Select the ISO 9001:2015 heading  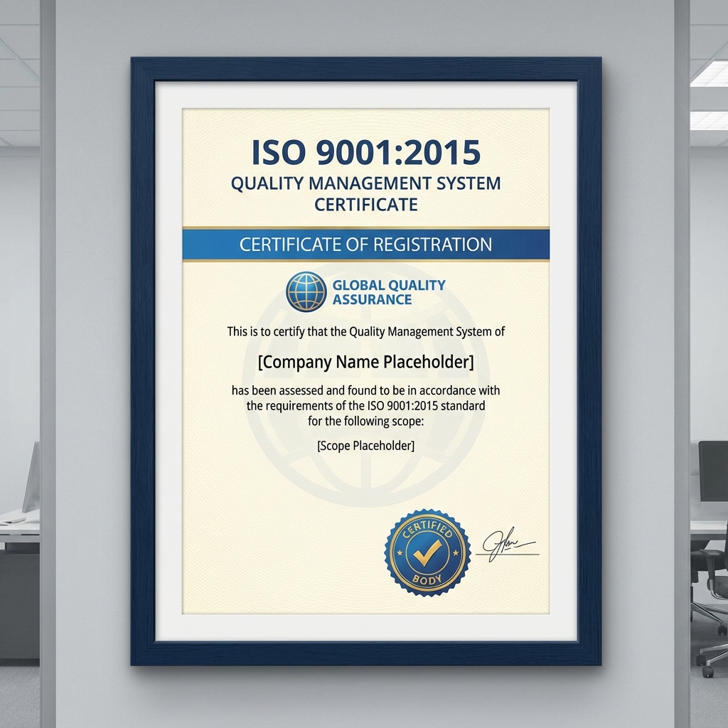click(x=365, y=152)
